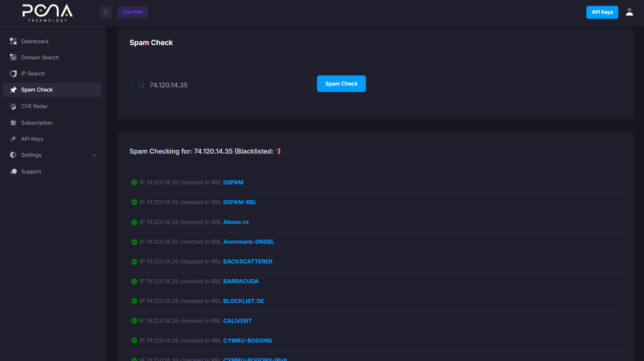Click the Subscription sidebar icon
This screenshot has height=361, width=644.
point(13,123)
